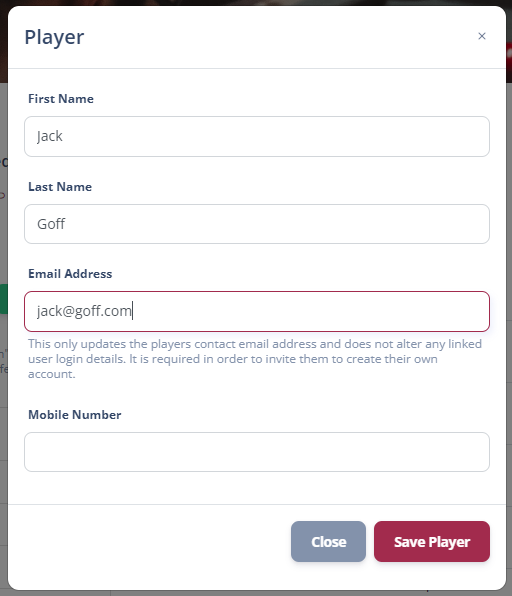Click the Mobile Number label

[75, 415]
